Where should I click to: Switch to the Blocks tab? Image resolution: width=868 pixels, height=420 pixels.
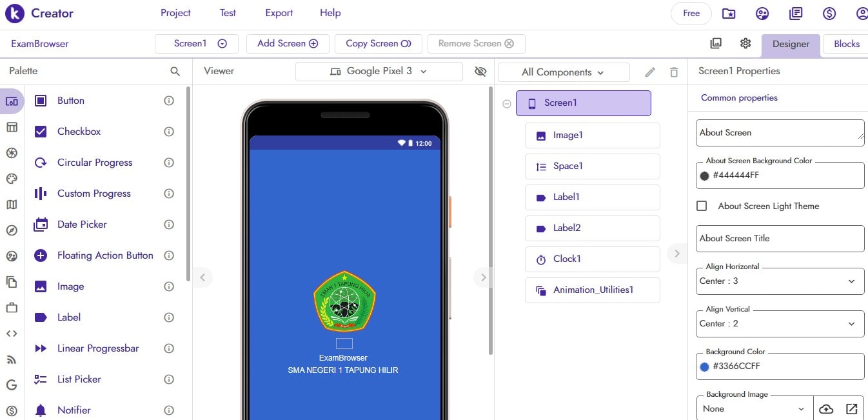847,44
